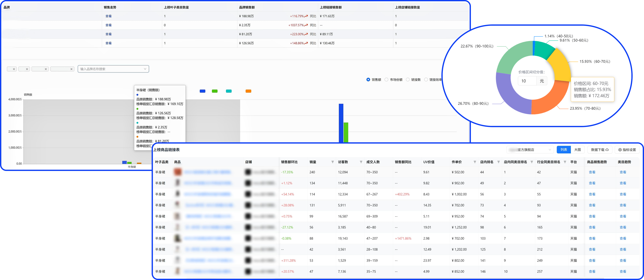644x280 pixels.
Task: Open the 官方旗舰店 store dropdown
Action: 530,150
